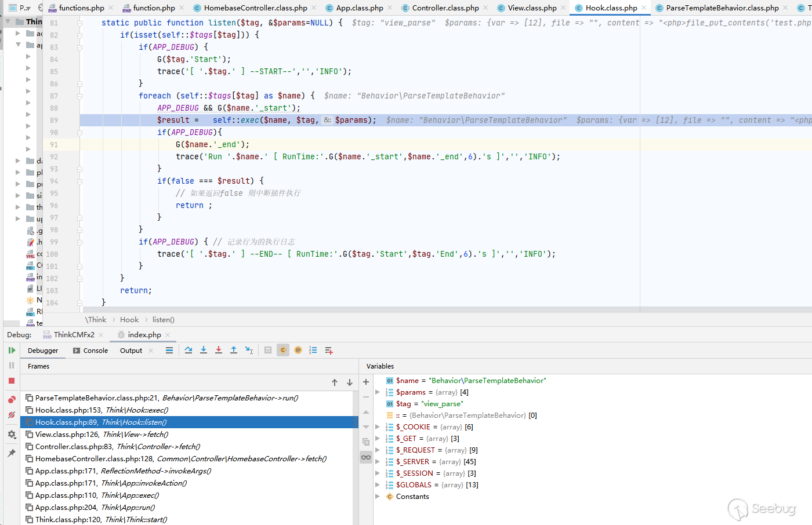This screenshot has width=812, height=525.
Task: Click the fold marker at line 87
Action: (79, 96)
